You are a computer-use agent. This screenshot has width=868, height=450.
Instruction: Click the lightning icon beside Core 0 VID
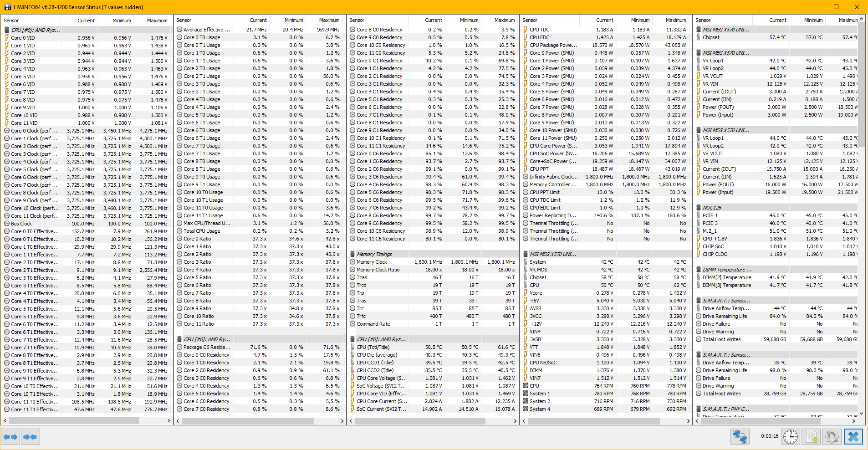point(7,38)
